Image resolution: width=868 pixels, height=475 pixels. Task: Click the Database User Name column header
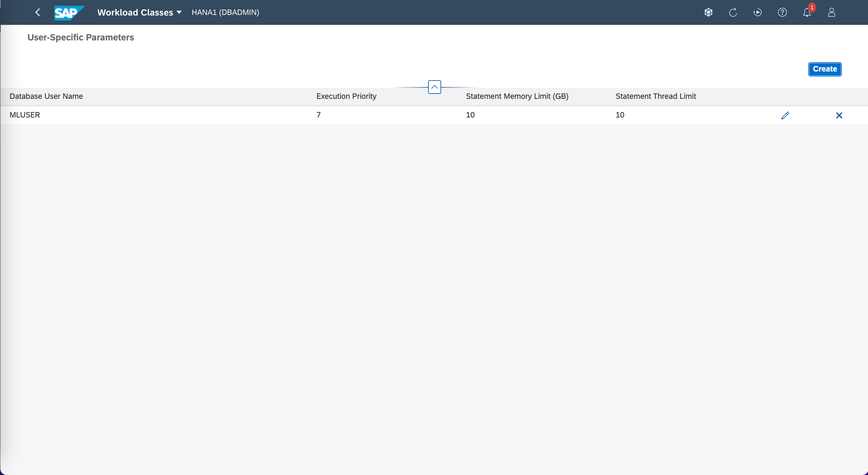point(46,96)
